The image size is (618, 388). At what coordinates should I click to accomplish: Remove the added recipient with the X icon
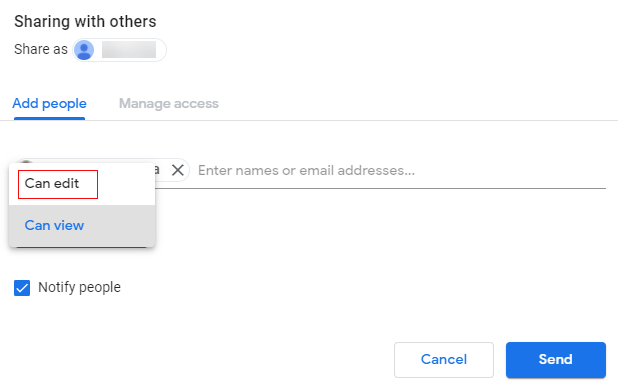(x=178, y=170)
